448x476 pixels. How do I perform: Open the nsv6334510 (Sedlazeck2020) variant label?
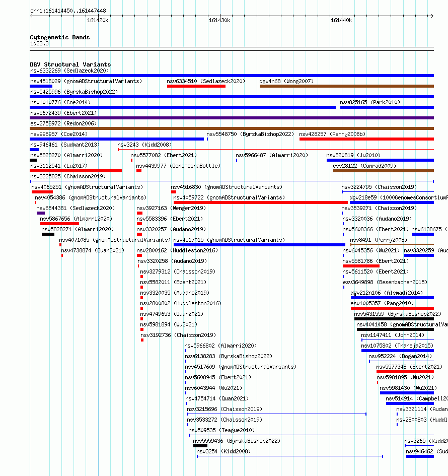pos(206,82)
